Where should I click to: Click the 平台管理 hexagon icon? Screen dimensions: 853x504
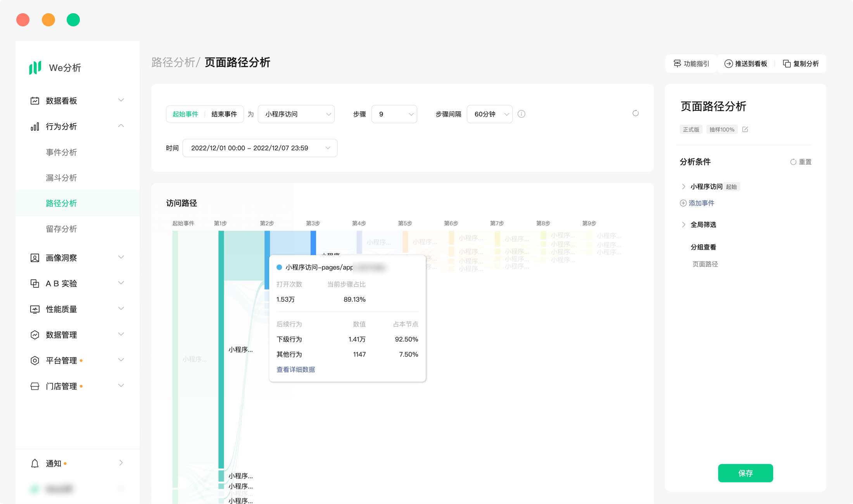[x=35, y=360]
